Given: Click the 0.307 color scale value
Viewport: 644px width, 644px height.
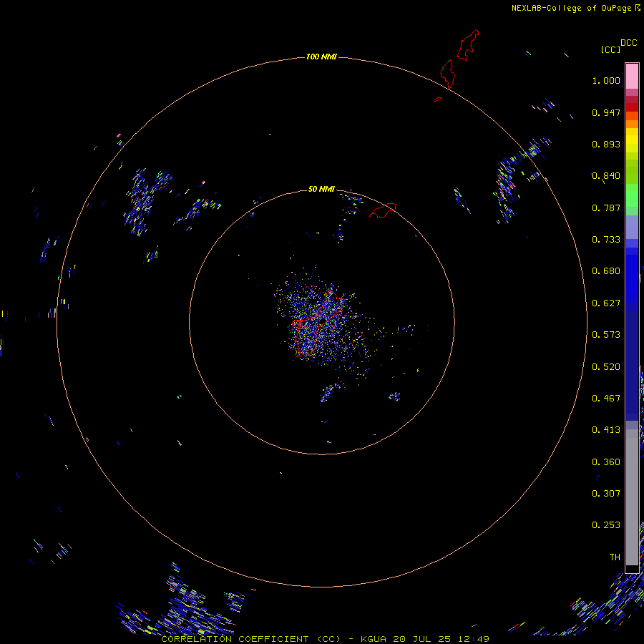Looking at the screenshot, I should click(x=606, y=494).
